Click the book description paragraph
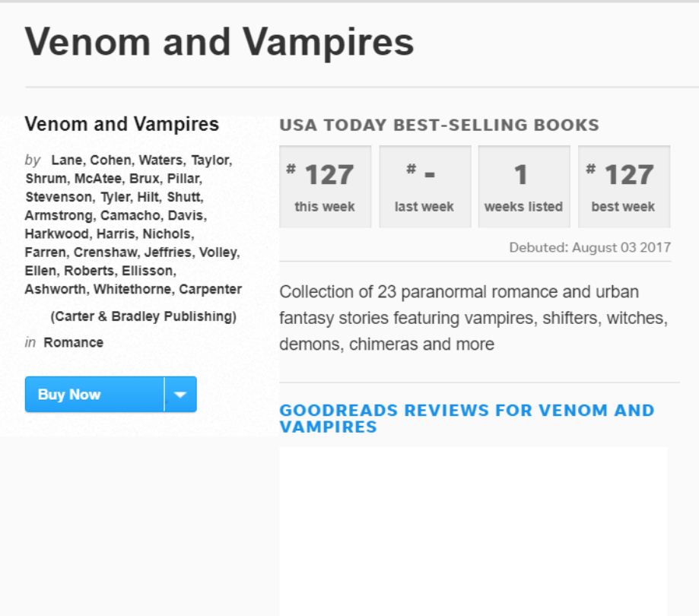The image size is (699, 616). click(473, 318)
